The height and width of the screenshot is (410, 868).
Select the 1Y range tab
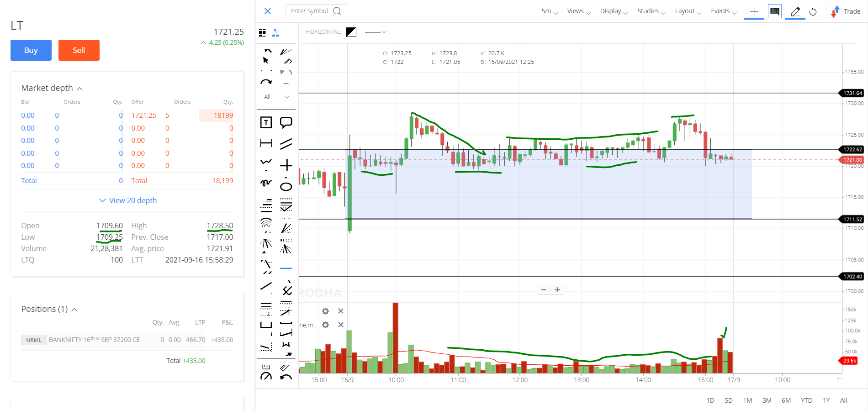pos(826,400)
